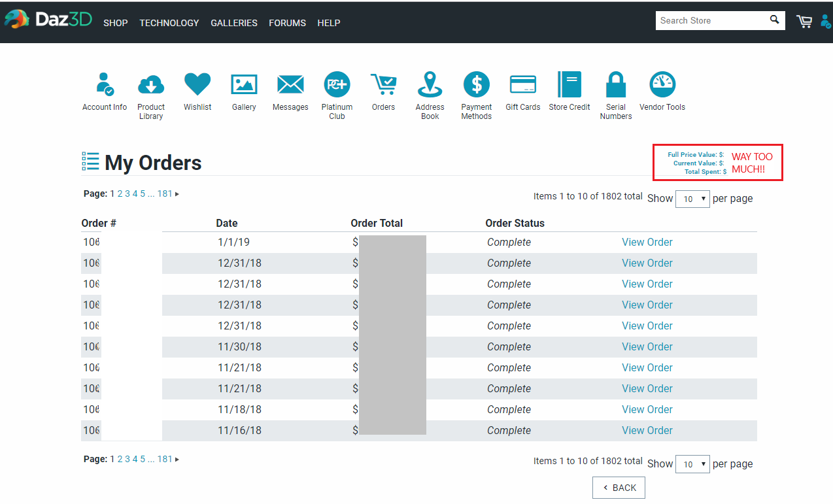Go to page 4 in bottom pagination
Image resolution: width=833 pixels, height=504 pixels.
tap(135, 459)
